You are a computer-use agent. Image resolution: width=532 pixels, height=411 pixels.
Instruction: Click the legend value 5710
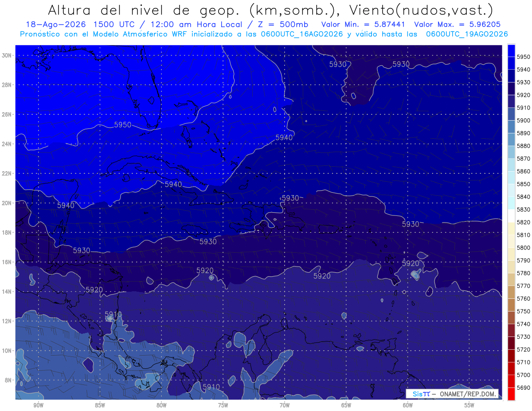pos(524,362)
